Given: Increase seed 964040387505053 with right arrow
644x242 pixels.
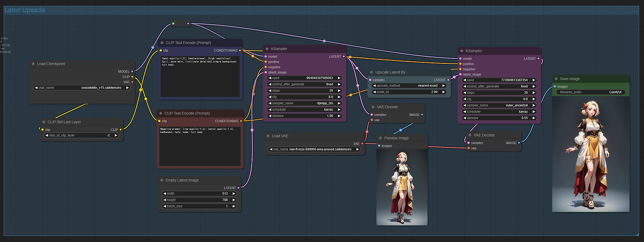Looking at the screenshot, I should 339,78.
